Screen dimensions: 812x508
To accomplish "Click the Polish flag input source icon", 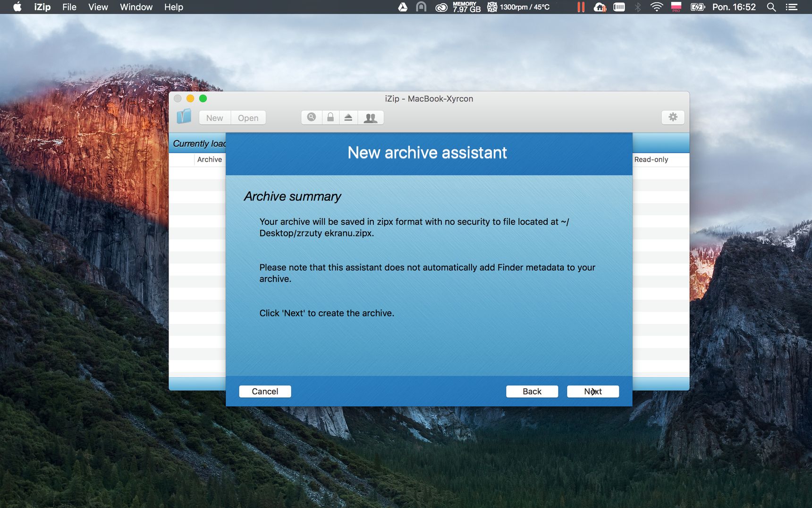I will click(676, 7).
